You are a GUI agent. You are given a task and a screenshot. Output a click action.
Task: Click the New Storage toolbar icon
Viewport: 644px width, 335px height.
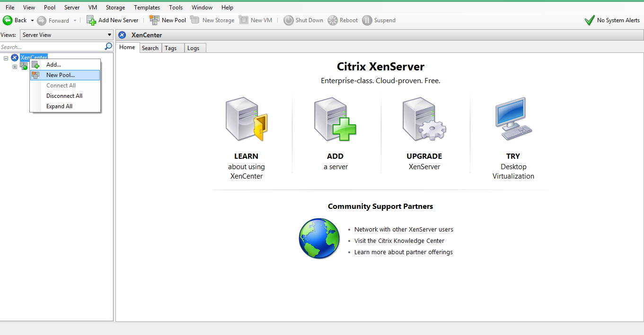click(194, 20)
